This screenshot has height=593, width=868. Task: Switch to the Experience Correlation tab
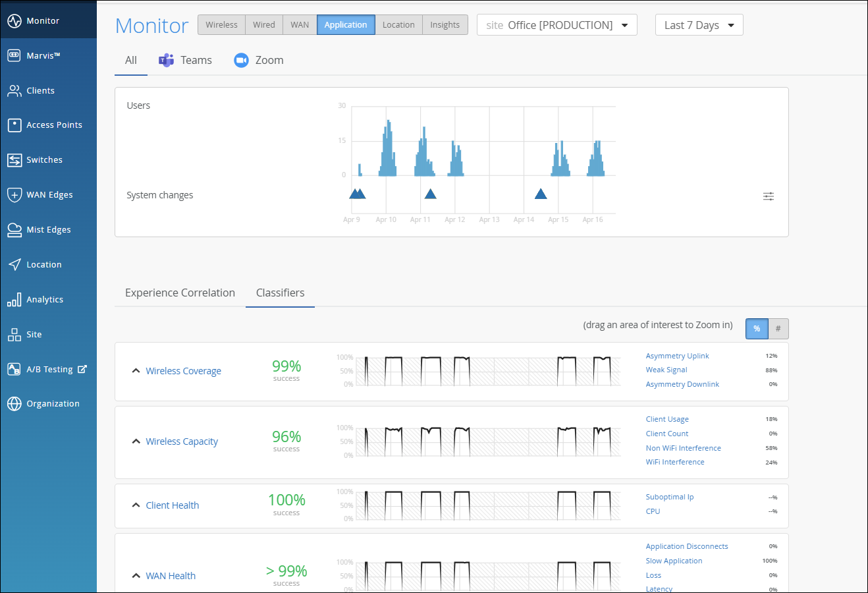180,293
